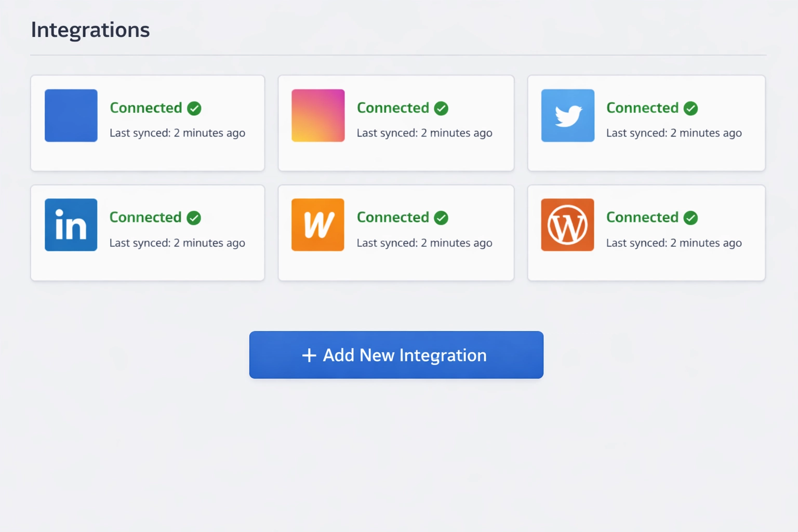Click Add New Integration button
Screen dimensions: 798x532
click(x=396, y=355)
